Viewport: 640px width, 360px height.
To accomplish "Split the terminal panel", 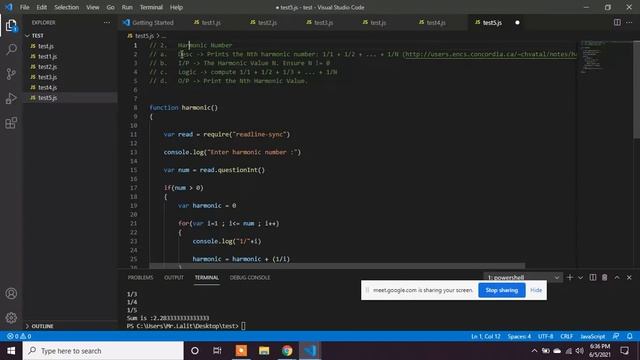I will (x=593, y=277).
